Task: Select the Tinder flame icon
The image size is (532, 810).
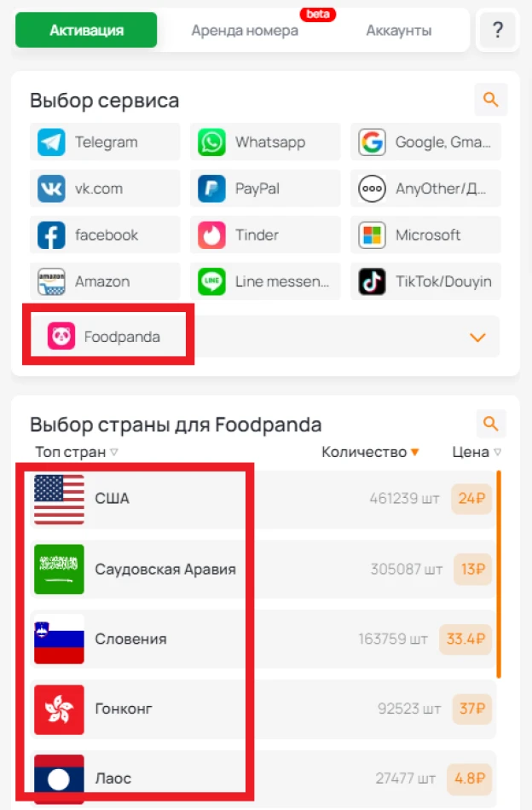Action: point(211,235)
